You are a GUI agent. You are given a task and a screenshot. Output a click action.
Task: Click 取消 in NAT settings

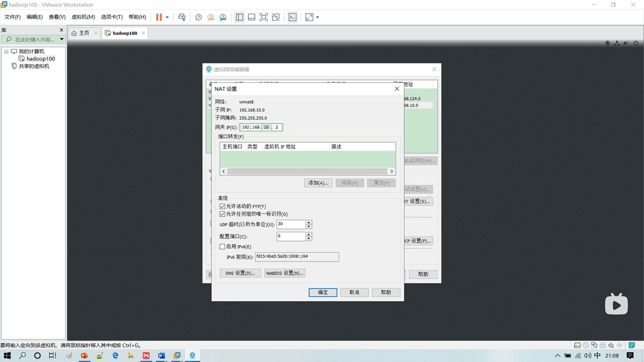354,292
